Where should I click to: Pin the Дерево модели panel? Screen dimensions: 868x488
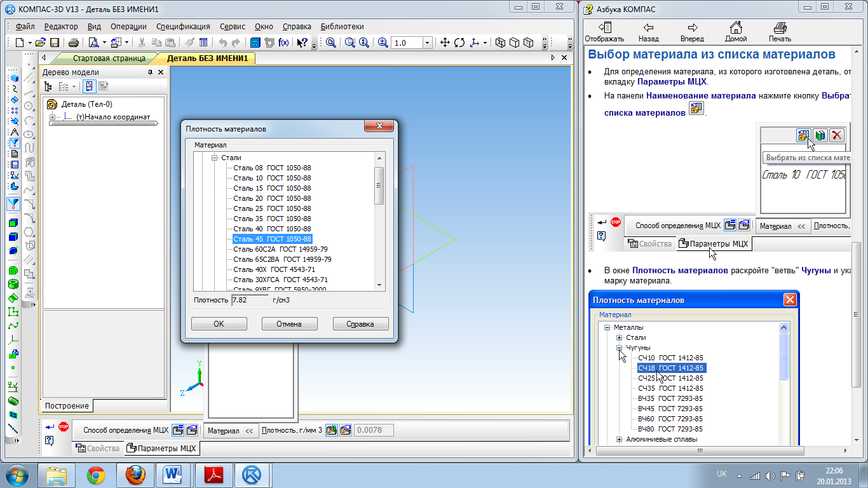point(151,72)
